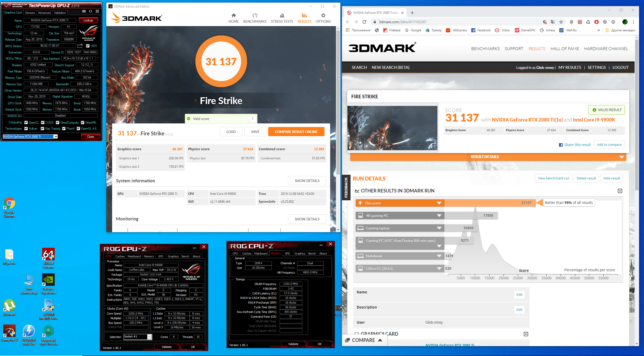Open the GameFirst V desktop icon

point(9,333)
